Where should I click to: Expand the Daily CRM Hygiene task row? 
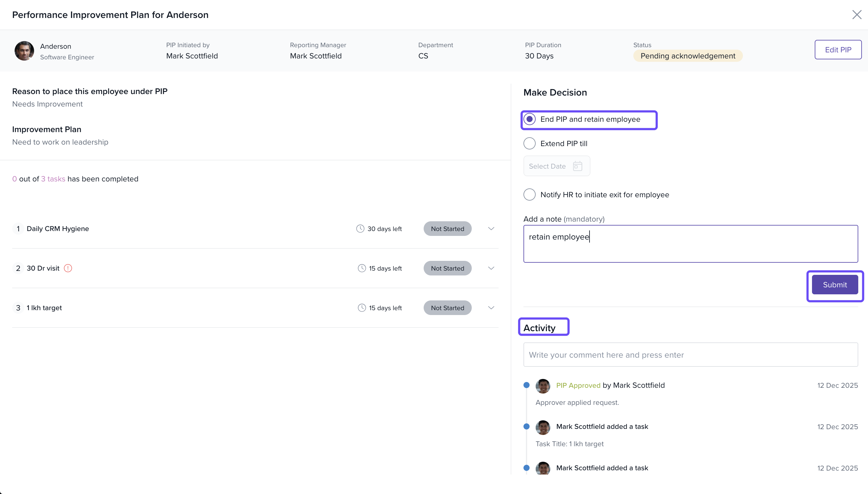pos(491,229)
